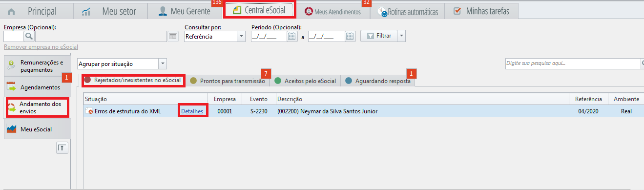Click the 00001 empresa cell

[x=225, y=111]
